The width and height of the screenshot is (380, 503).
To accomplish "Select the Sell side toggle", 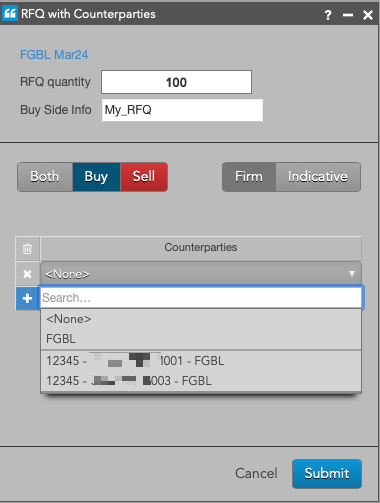I will click(144, 177).
